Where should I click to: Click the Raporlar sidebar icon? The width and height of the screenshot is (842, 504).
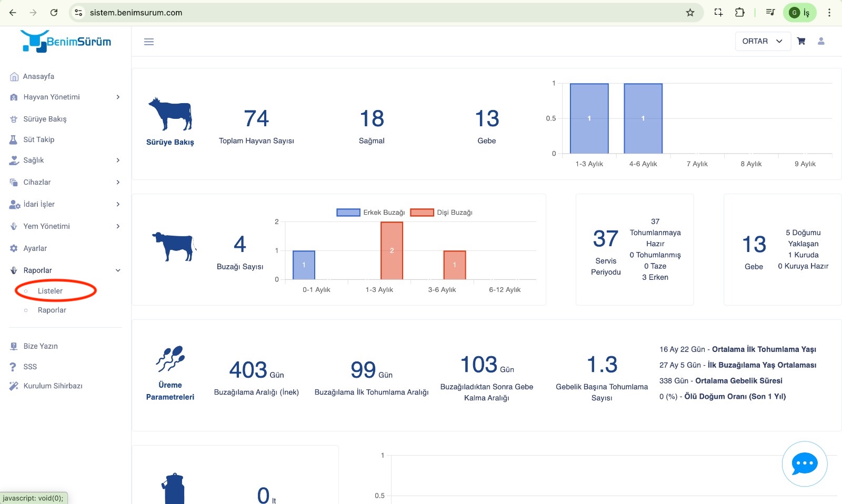click(14, 270)
